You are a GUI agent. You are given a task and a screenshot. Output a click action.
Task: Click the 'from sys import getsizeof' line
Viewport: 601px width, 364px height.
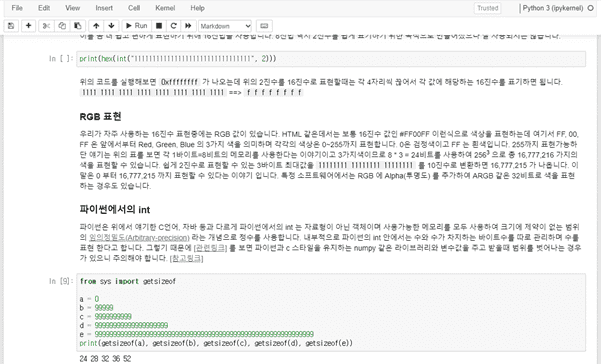click(x=128, y=281)
